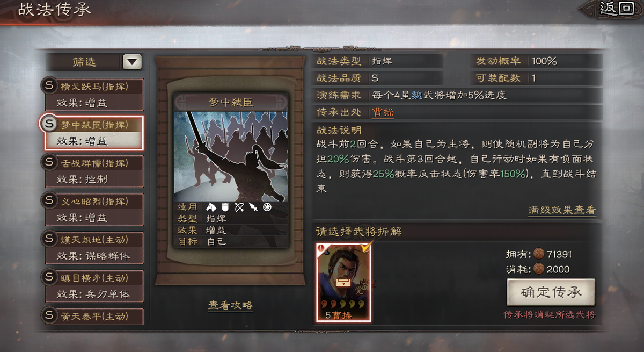Viewport: 644px width, 352px height.
Task: Click the archer bow icon in 适用 row
Action: click(x=239, y=207)
